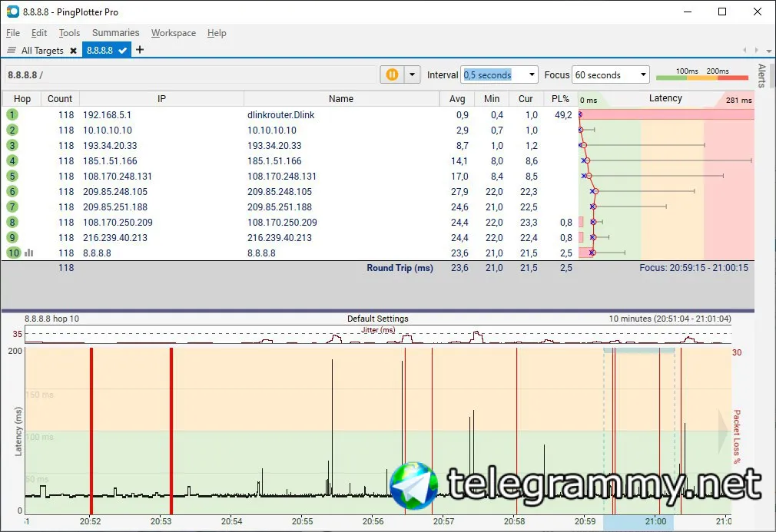Screen dimensions: 776x532
Task: Click the Latency graph column header
Action: 665,98
